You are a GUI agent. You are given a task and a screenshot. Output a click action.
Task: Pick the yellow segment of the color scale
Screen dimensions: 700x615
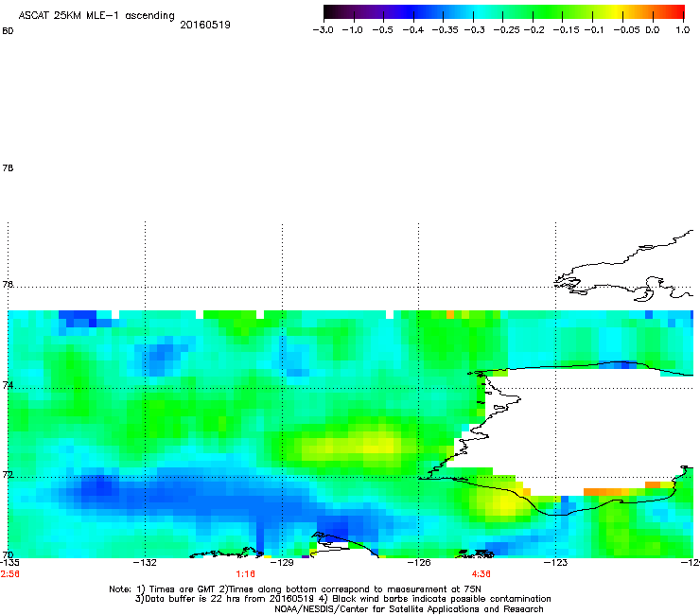tap(618, 11)
